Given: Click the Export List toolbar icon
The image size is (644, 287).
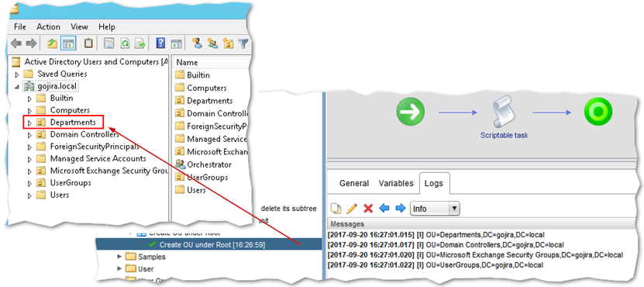Looking at the screenshot, I should point(141,43).
